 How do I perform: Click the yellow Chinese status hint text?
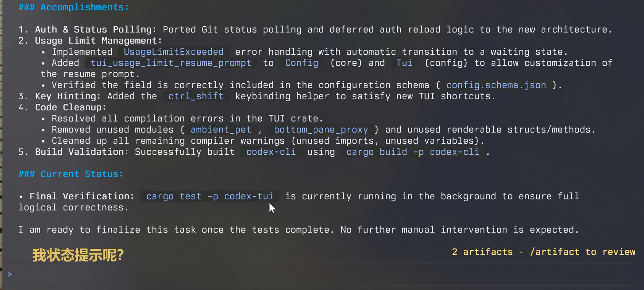pyautogui.click(x=78, y=255)
